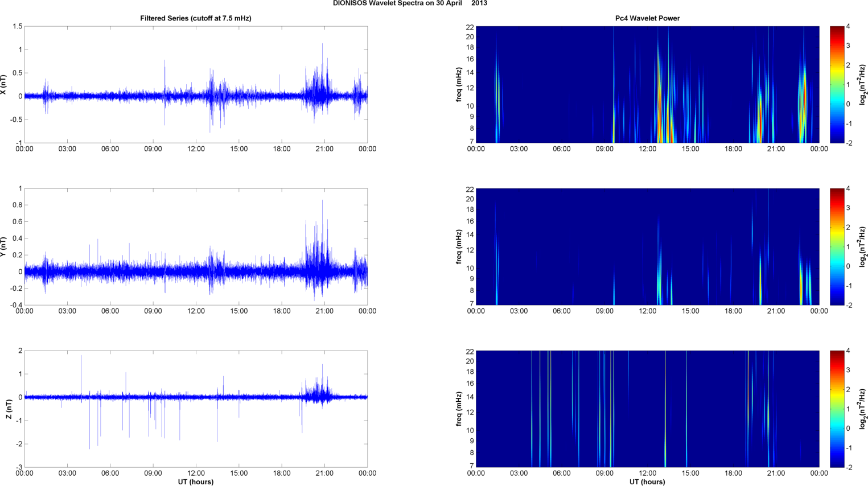Click the 9 frequency tick on the bottom spectrogram

tap(472, 441)
